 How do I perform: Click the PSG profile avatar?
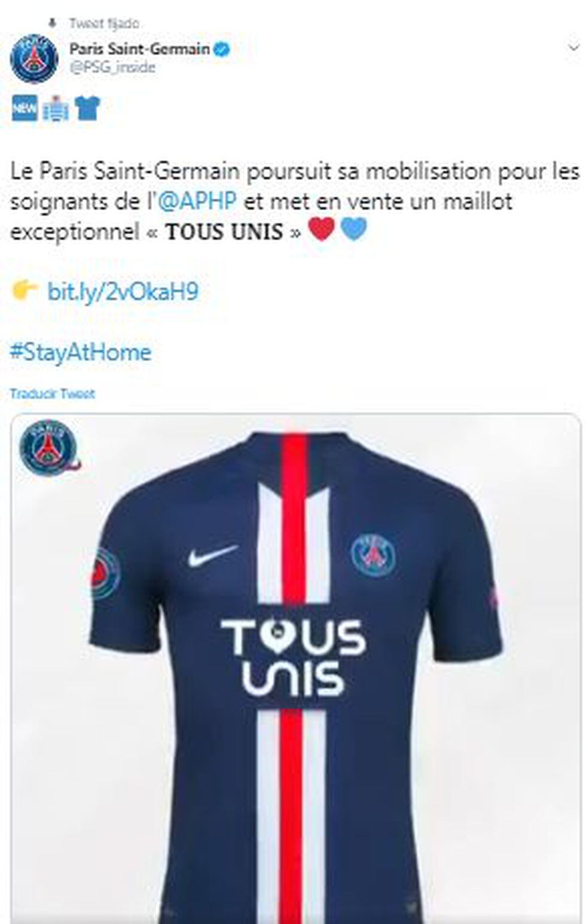tap(34, 58)
